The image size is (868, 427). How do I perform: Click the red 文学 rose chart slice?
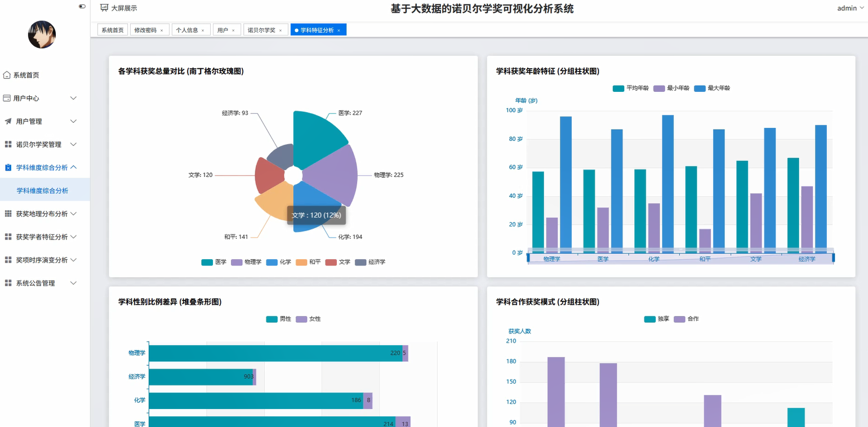[x=269, y=175]
